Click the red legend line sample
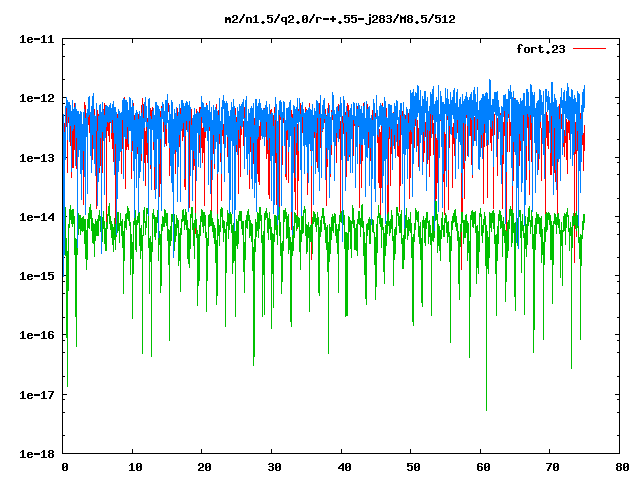 (x=589, y=49)
